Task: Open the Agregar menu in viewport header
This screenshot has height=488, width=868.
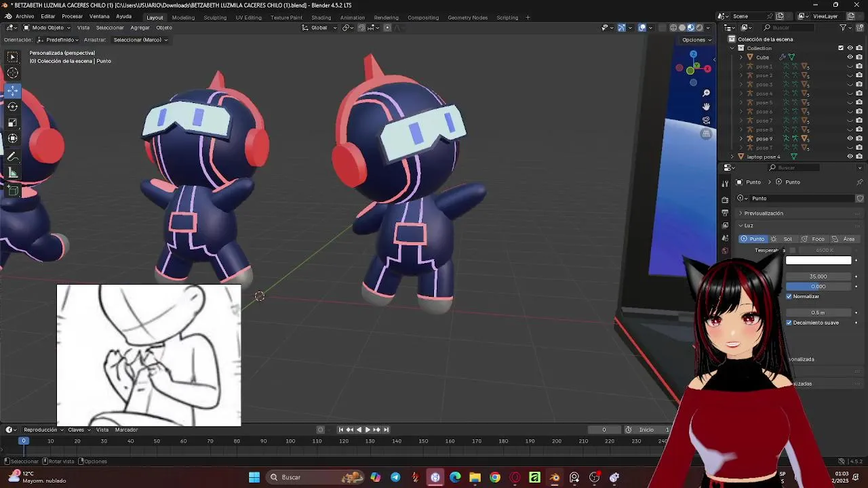Action: (x=140, y=28)
